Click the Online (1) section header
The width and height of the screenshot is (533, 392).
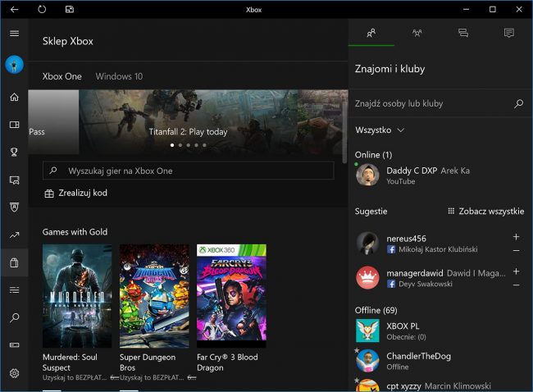[x=373, y=155]
